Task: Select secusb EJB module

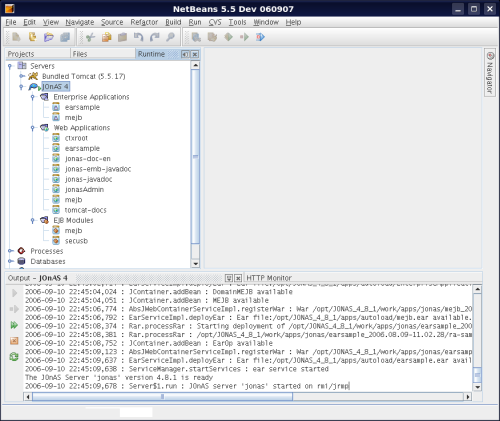Action: coord(76,241)
